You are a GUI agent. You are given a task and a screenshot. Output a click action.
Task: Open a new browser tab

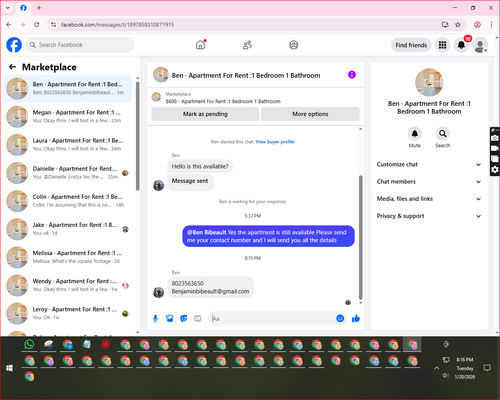point(39,8)
